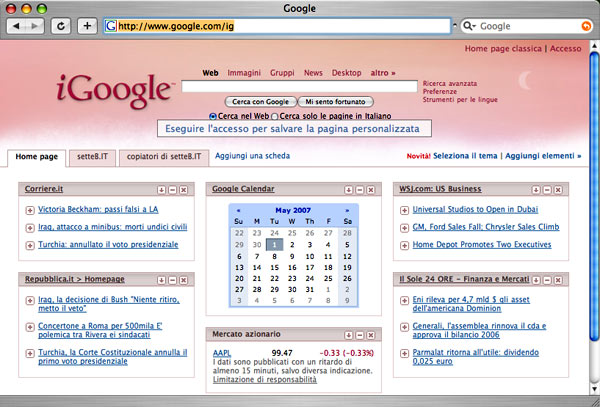Click the vertical scrollbar thumb
600x407 pixels.
594,196
